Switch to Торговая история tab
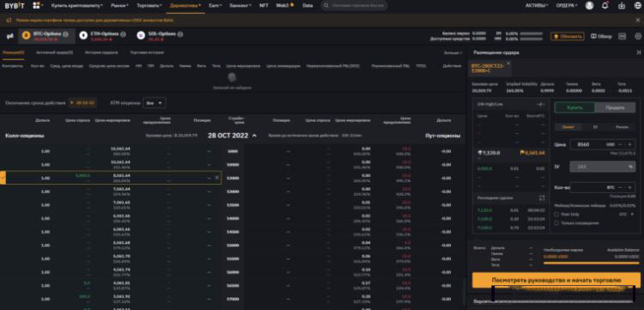The height and width of the screenshot is (310, 644). tap(147, 52)
